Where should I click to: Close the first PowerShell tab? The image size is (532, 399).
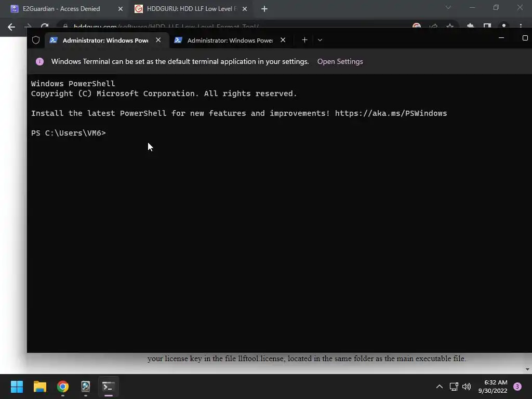click(158, 40)
